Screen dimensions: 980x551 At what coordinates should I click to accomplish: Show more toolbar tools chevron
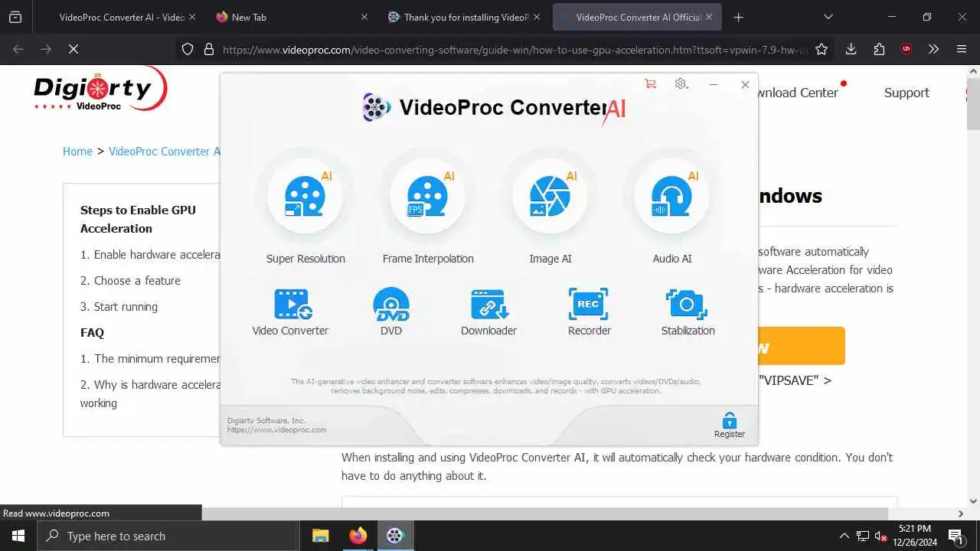933,49
